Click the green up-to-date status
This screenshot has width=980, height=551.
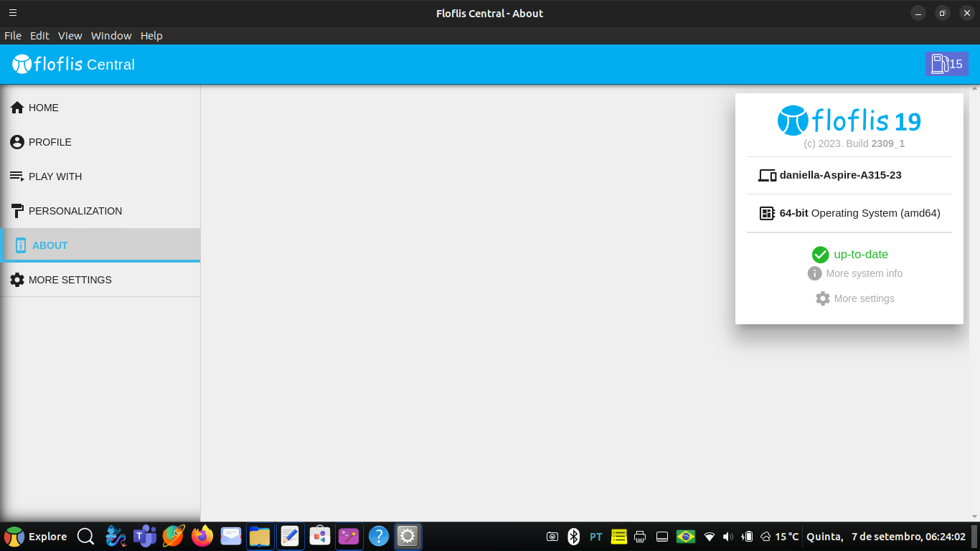850,255
